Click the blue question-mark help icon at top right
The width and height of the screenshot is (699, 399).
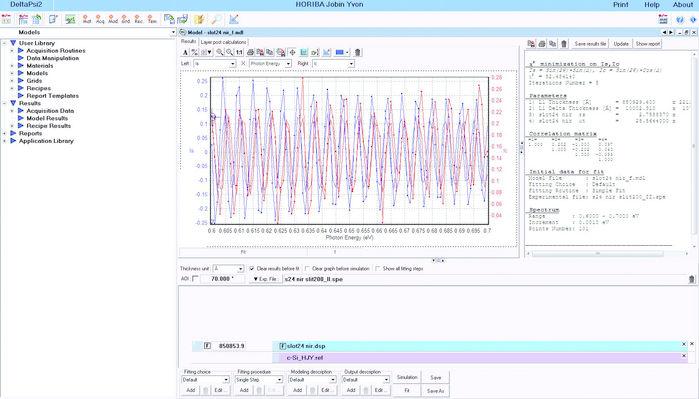pos(679,20)
